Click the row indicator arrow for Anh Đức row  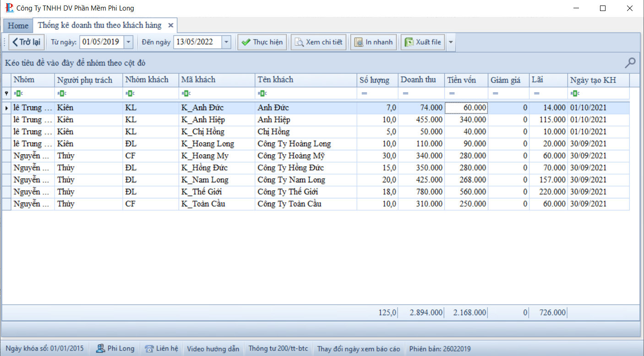tap(6, 108)
